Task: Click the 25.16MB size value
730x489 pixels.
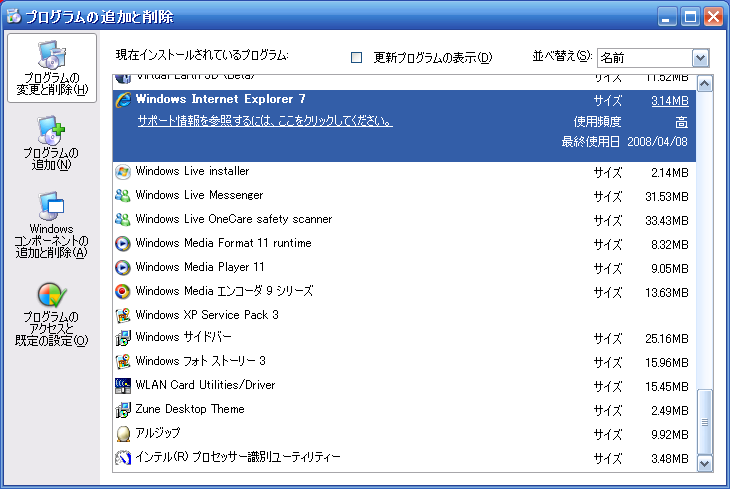Action: pos(667,339)
